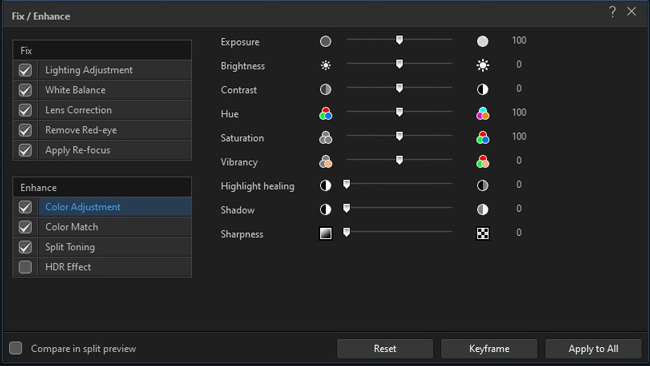Image resolution: width=650 pixels, height=366 pixels.
Task: Click the Hue value 100
Action: pyautogui.click(x=519, y=112)
